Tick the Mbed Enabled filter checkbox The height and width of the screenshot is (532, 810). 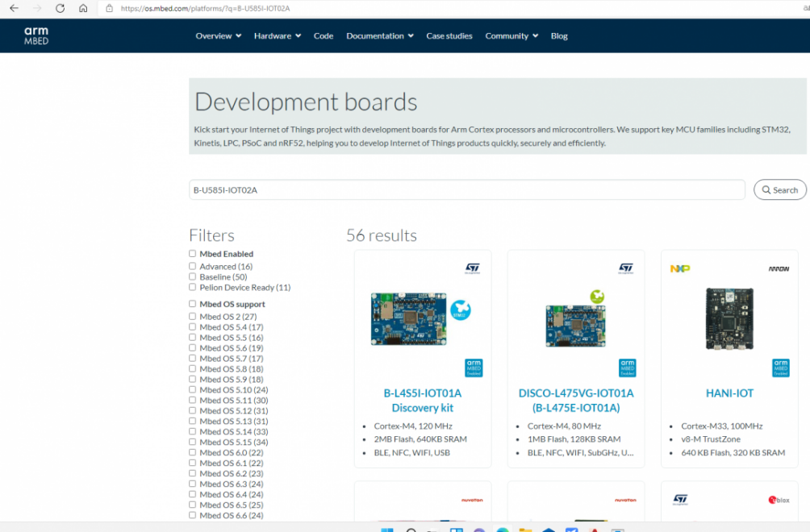[x=192, y=253]
